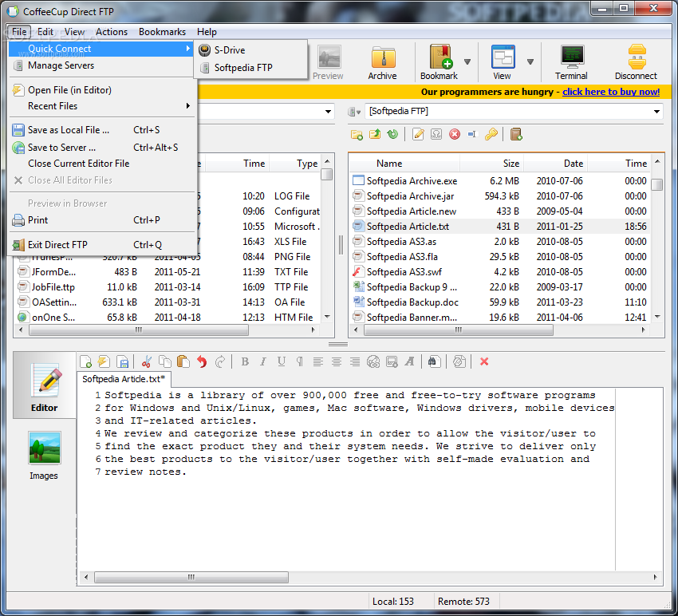
Task: Refresh the remote file list
Action: click(x=392, y=135)
